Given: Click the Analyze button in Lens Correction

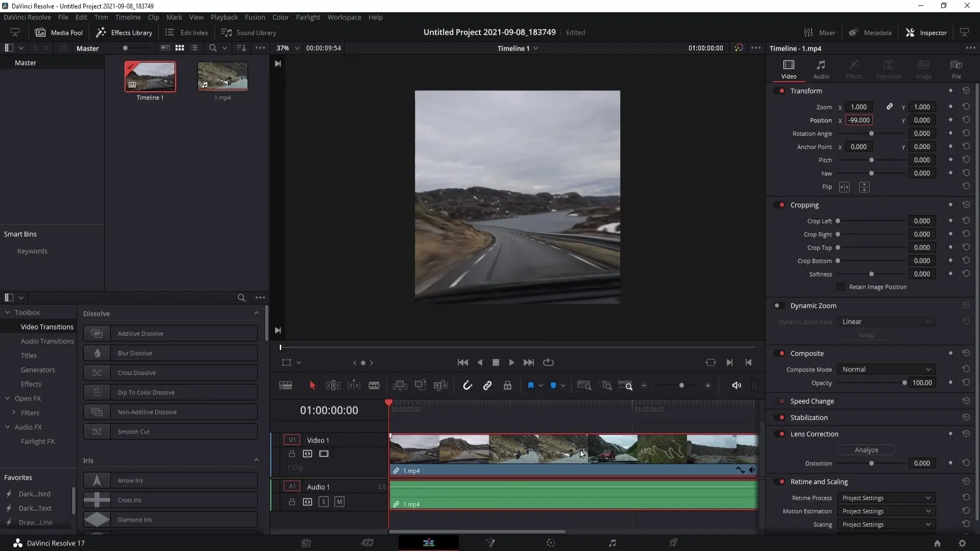Looking at the screenshot, I should pos(866,449).
